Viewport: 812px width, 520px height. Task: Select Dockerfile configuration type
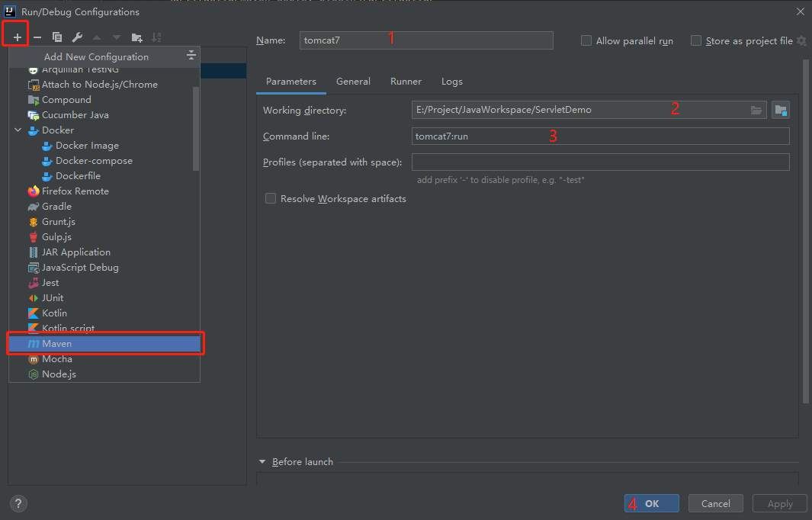(x=104, y=176)
